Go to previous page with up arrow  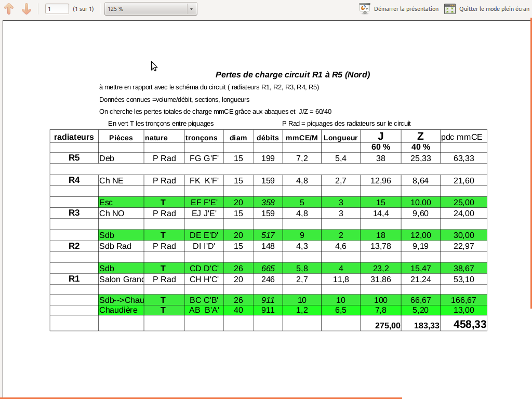coord(9,9)
